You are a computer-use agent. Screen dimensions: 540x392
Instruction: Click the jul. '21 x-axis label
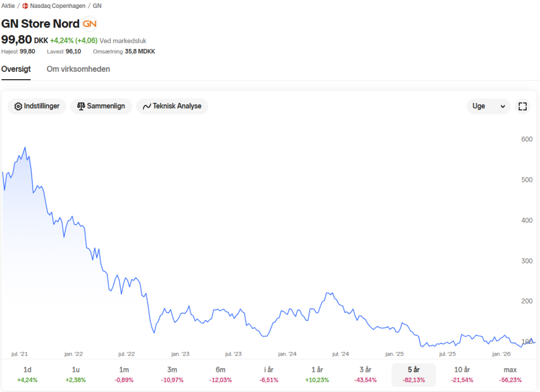(x=20, y=354)
